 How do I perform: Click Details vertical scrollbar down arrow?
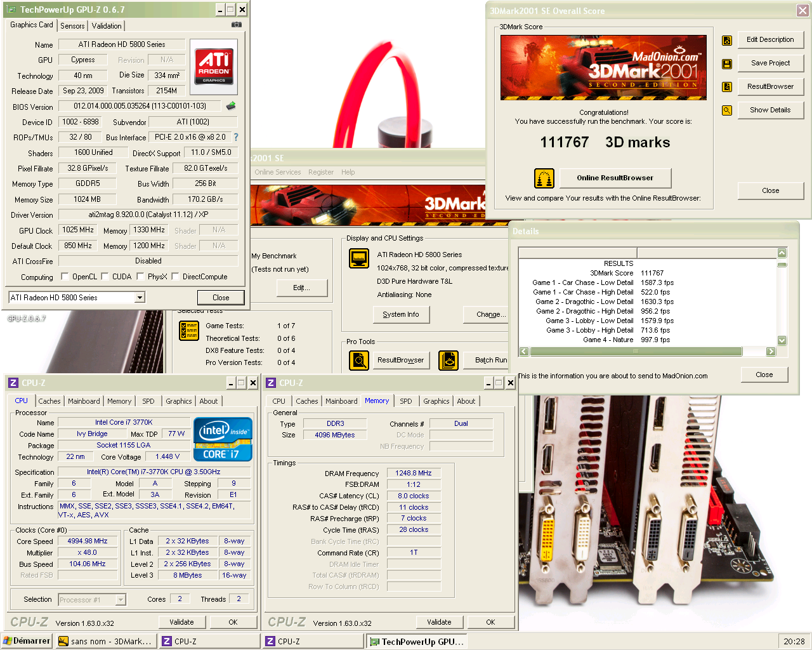(x=782, y=340)
